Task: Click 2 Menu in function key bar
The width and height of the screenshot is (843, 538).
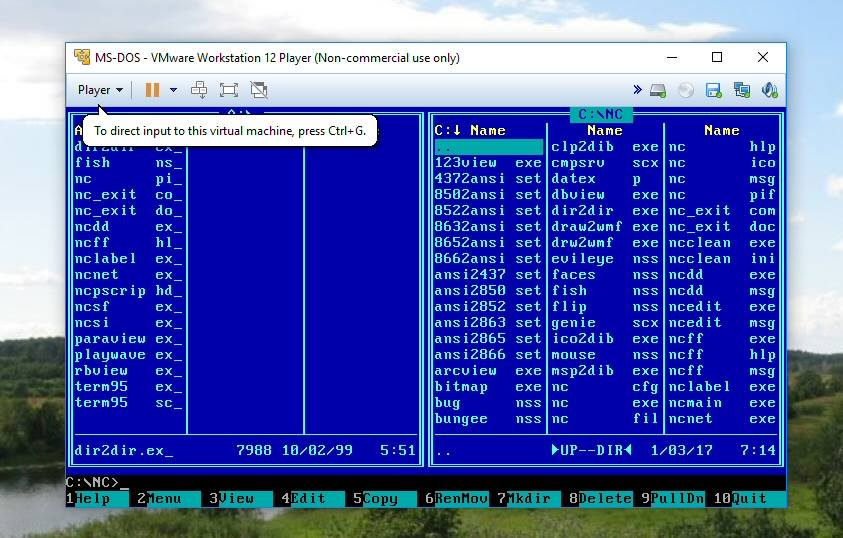Action: [169, 499]
